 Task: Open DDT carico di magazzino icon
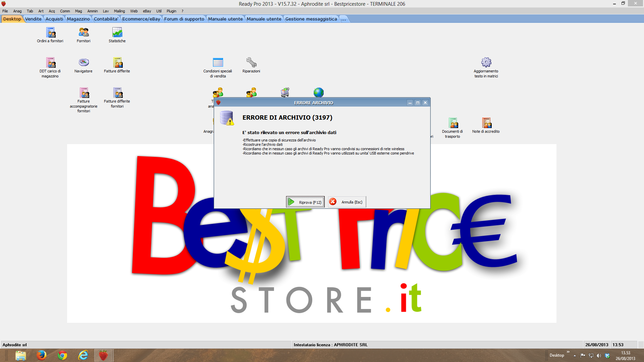[50, 63]
